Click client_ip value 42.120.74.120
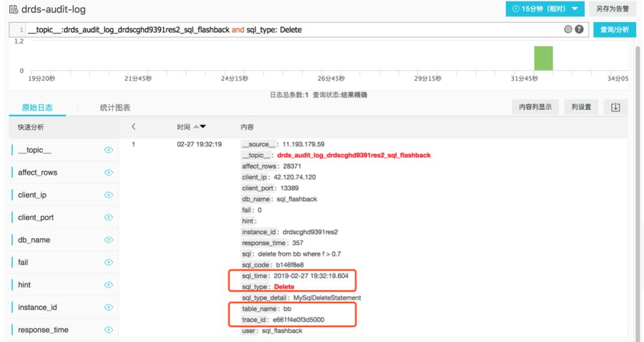The width and height of the screenshot is (644, 342). [x=295, y=177]
